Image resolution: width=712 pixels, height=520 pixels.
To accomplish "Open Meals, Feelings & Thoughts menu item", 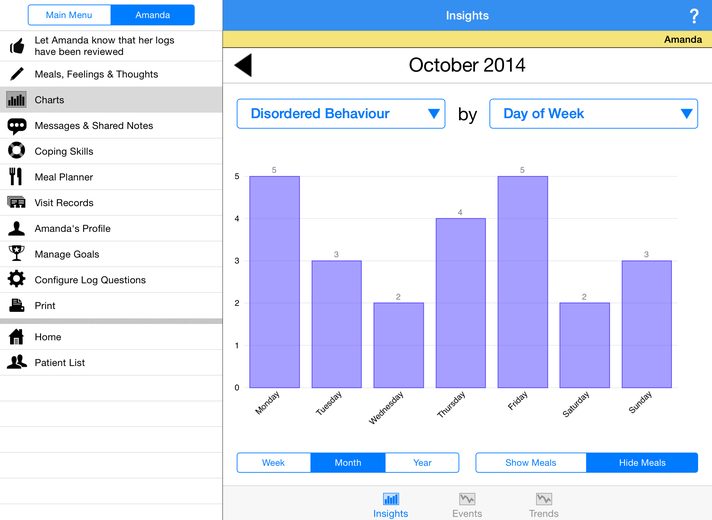I will pos(111,74).
